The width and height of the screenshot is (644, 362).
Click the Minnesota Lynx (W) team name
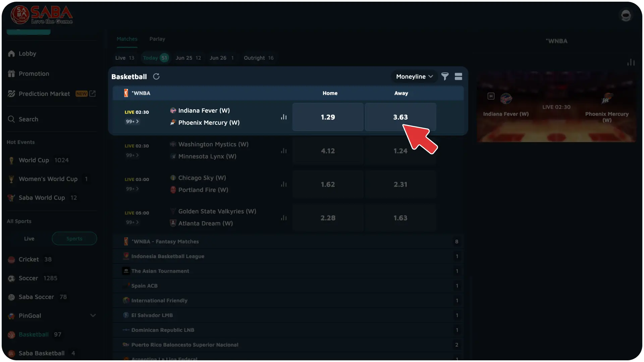207,157
